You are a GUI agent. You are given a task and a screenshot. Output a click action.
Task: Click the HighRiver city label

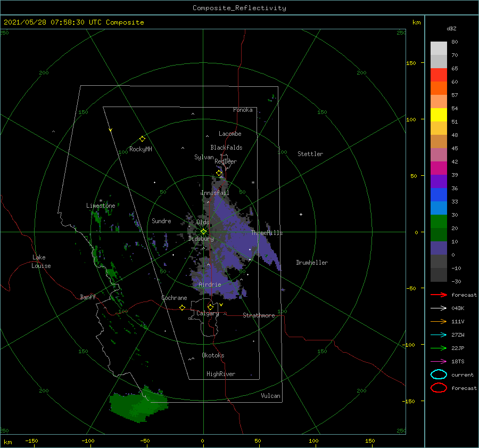(x=221, y=374)
